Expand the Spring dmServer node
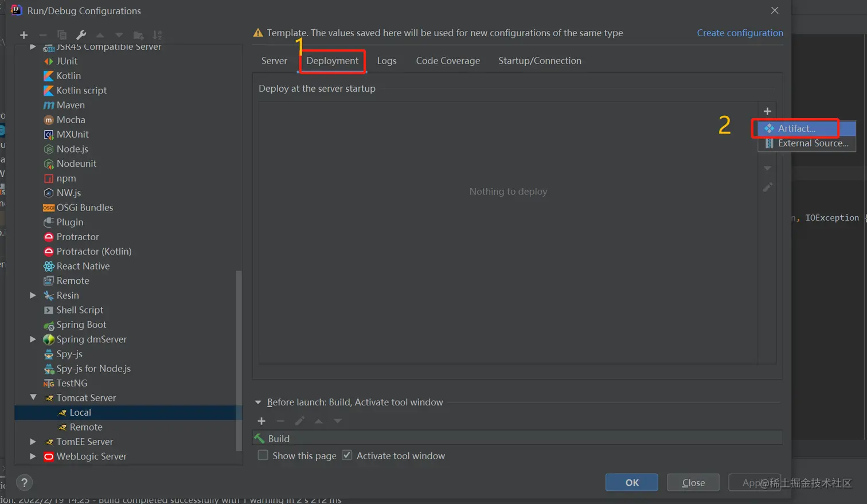Screen dimensions: 867x504 pos(33,339)
